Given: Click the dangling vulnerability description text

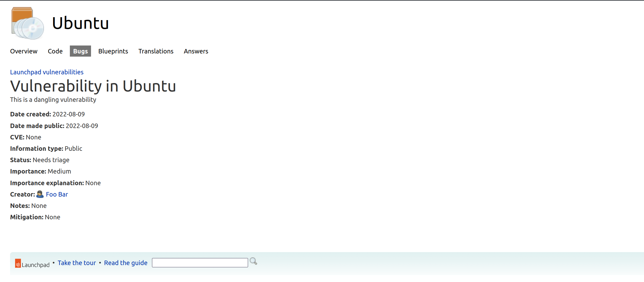Looking at the screenshot, I should (x=53, y=99).
